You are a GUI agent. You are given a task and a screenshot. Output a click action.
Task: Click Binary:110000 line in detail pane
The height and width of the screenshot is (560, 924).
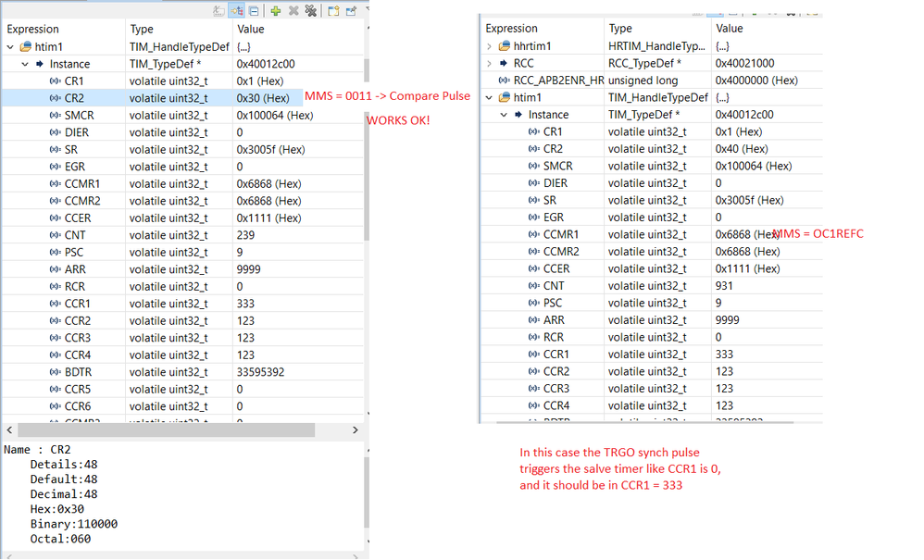click(x=74, y=524)
